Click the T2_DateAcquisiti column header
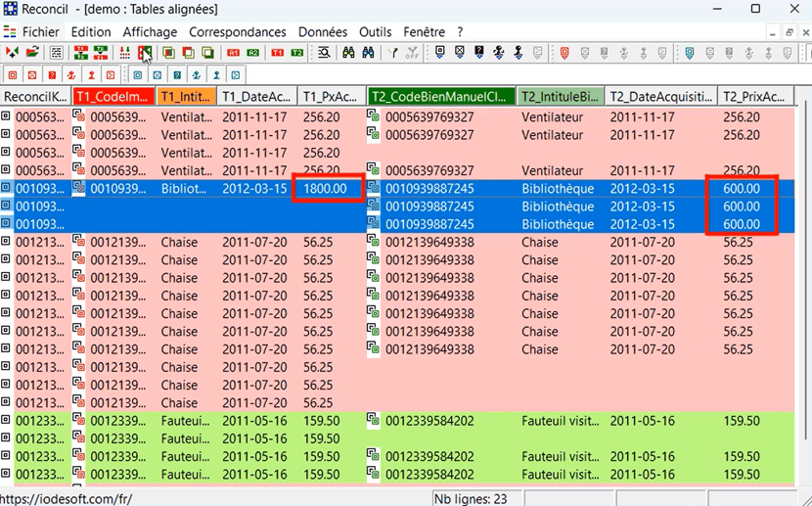 659,96
